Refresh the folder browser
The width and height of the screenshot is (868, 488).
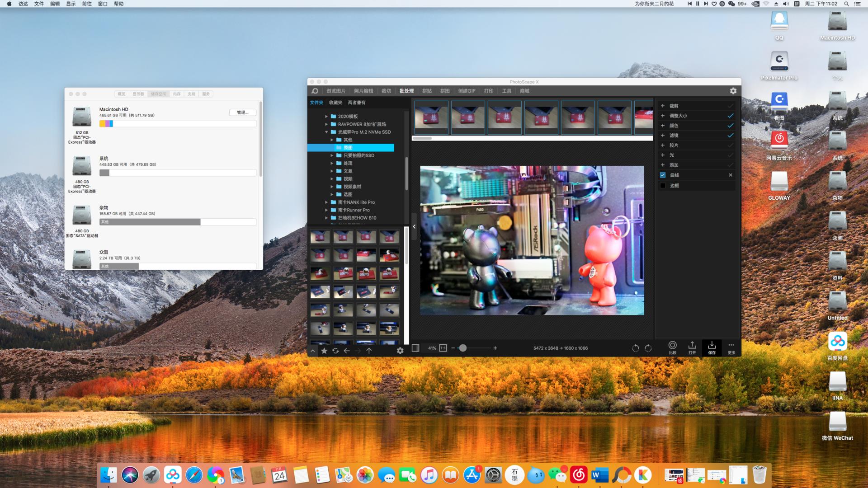(x=335, y=351)
